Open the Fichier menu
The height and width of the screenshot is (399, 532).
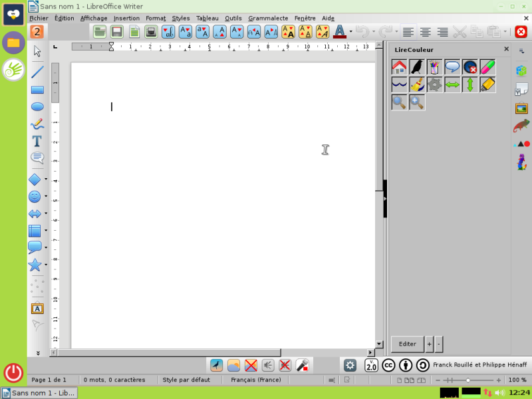click(x=39, y=19)
